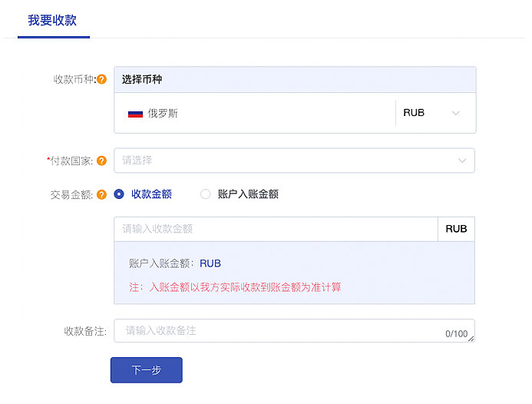Image resolution: width=532 pixels, height=404 pixels.
Task: Select the 账户入账金额 radio option
Action: tap(205, 194)
